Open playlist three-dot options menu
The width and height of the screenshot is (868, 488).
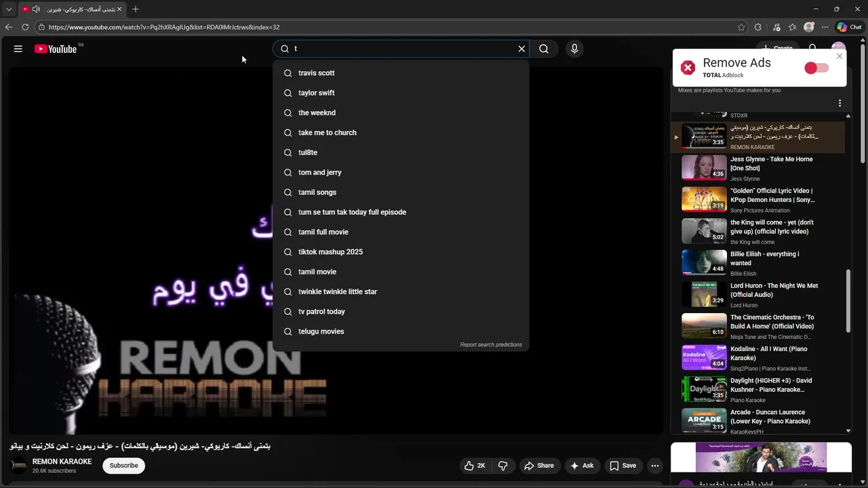[x=840, y=103]
